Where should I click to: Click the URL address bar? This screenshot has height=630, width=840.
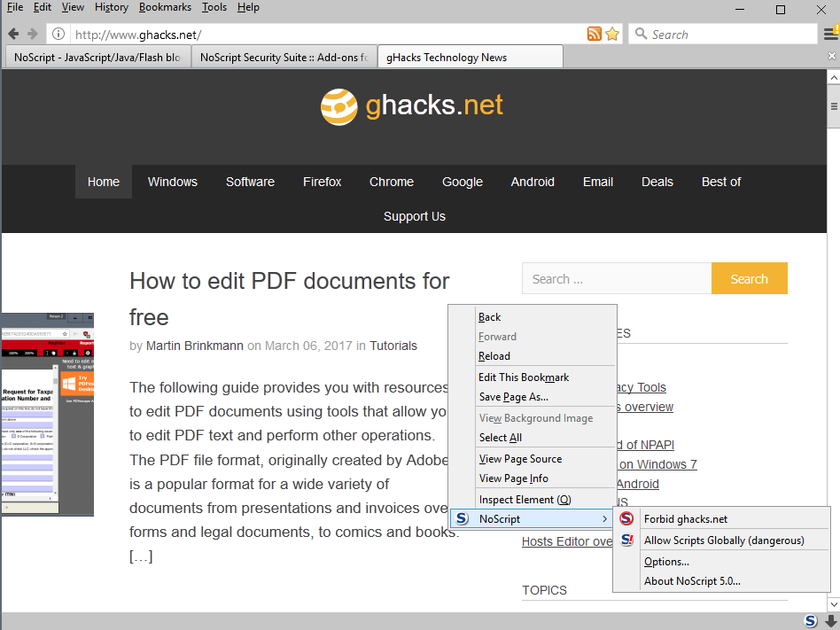[329, 35]
